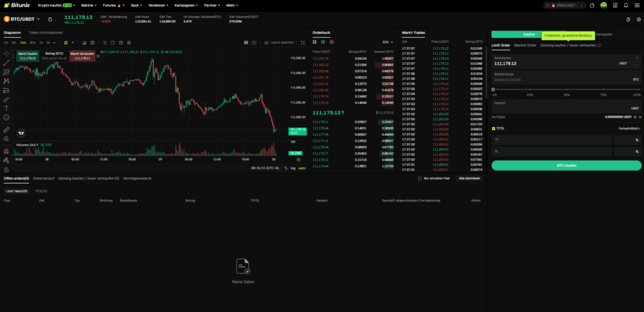Open the chart comment bubble icon
This screenshot has height=312, width=644.
click(246, 42)
